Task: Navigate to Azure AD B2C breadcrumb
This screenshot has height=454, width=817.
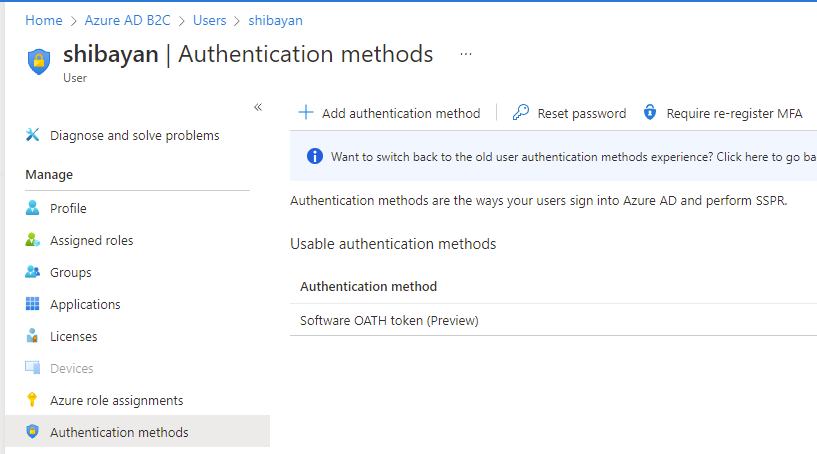Action: [128, 20]
